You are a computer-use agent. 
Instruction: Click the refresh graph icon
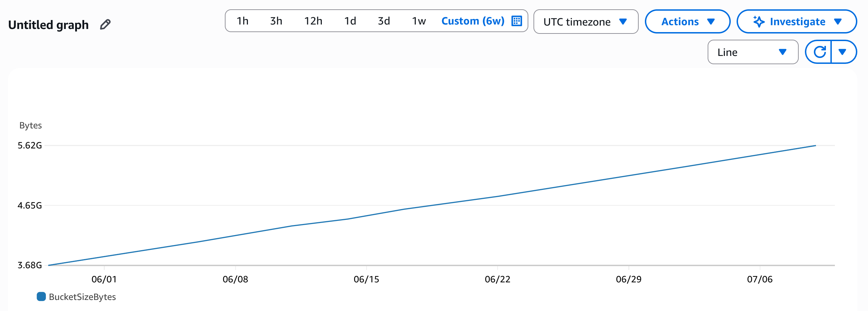(819, 52)
